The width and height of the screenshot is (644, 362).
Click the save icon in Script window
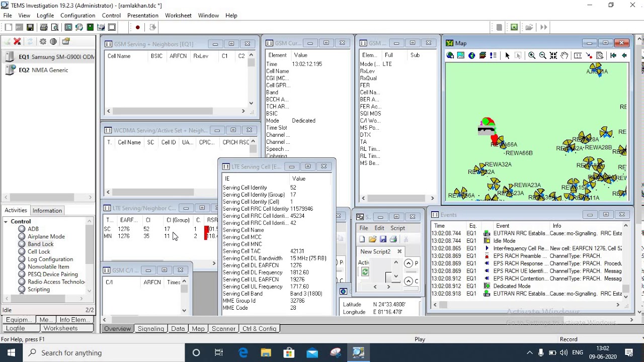pos(383,239)
